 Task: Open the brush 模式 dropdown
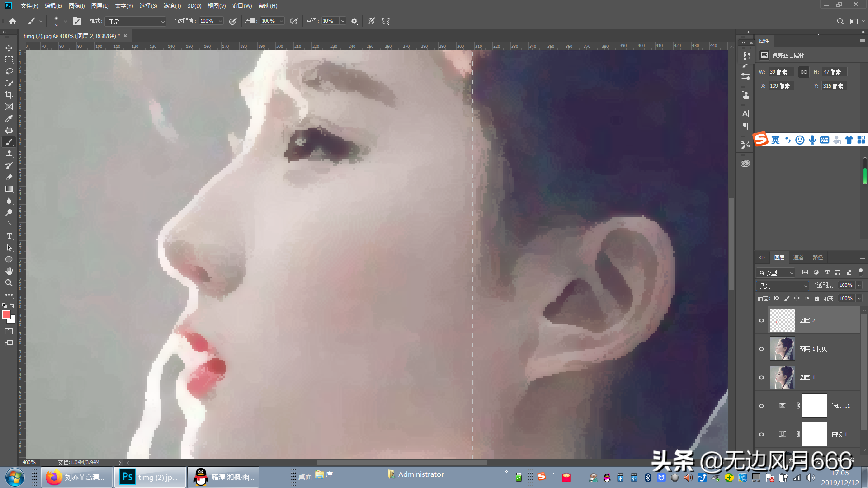pos(136,21)
